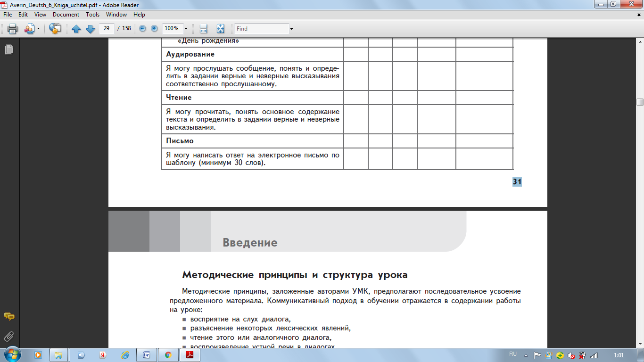Click the fit width scrolling icon
The width and height of the screenshot is (644, 362).
203,29
